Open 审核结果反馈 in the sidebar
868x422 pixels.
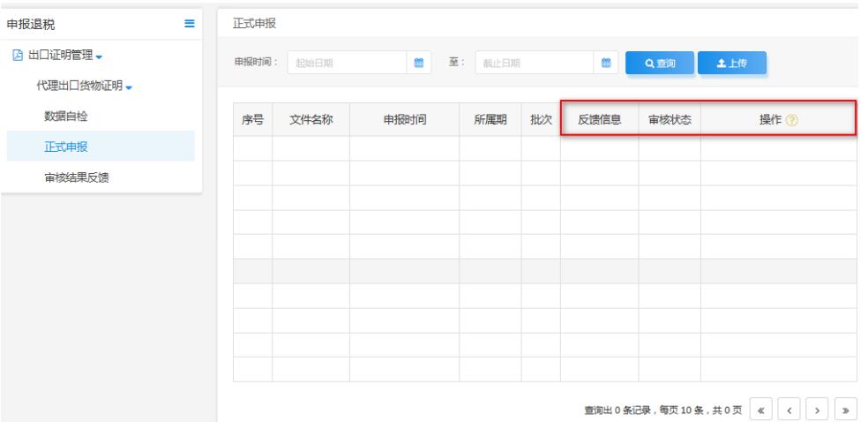77,177
